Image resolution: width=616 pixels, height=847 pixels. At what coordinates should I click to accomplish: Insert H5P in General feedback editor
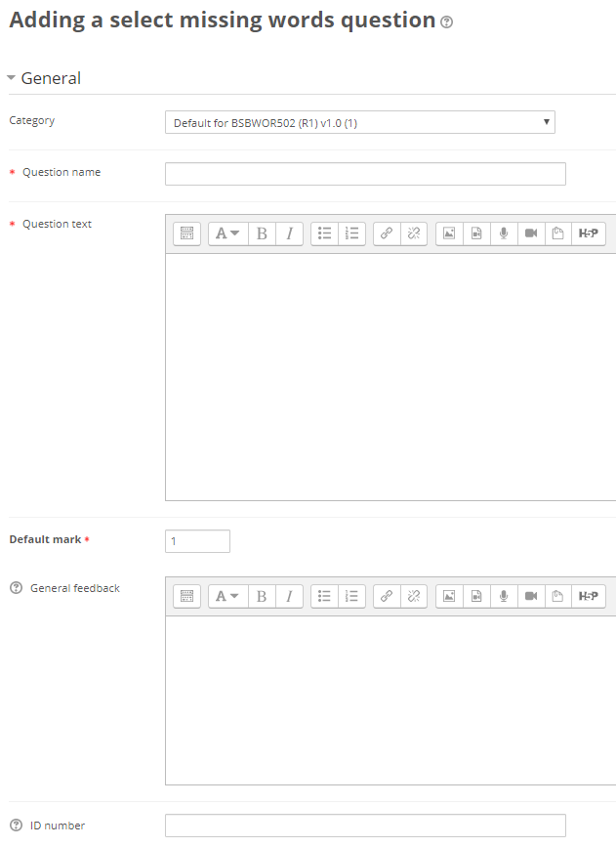tap(589, 596)
